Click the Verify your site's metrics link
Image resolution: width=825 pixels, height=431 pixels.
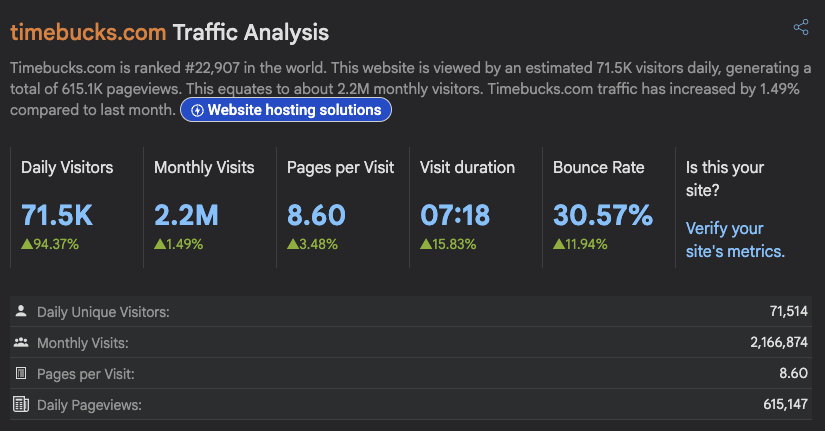(x=735, y=240)
